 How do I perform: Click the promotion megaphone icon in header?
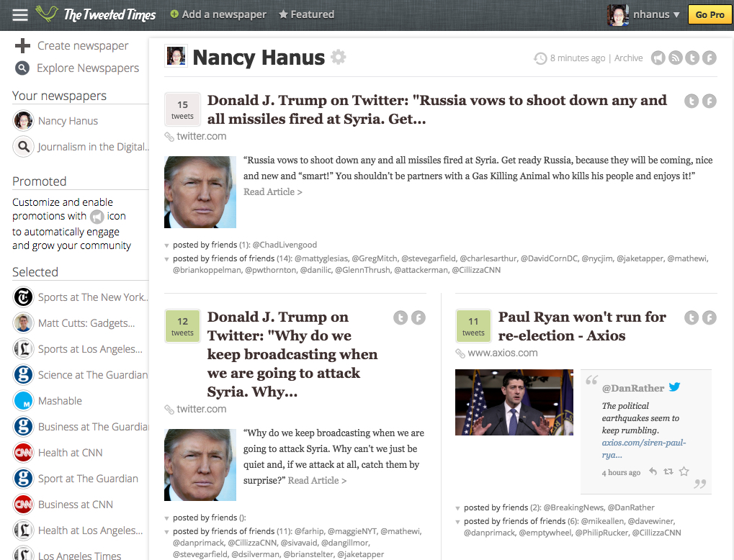click(658, 58)
